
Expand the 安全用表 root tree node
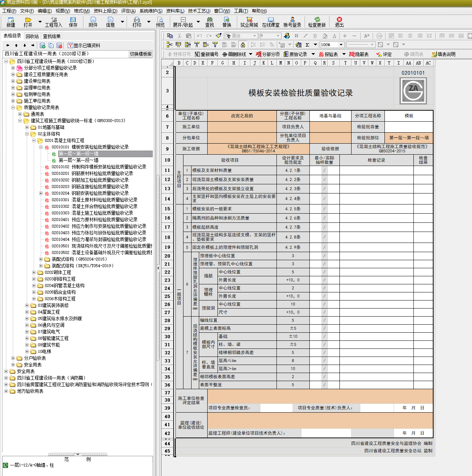pyautogui.click(x=6, y=371)
